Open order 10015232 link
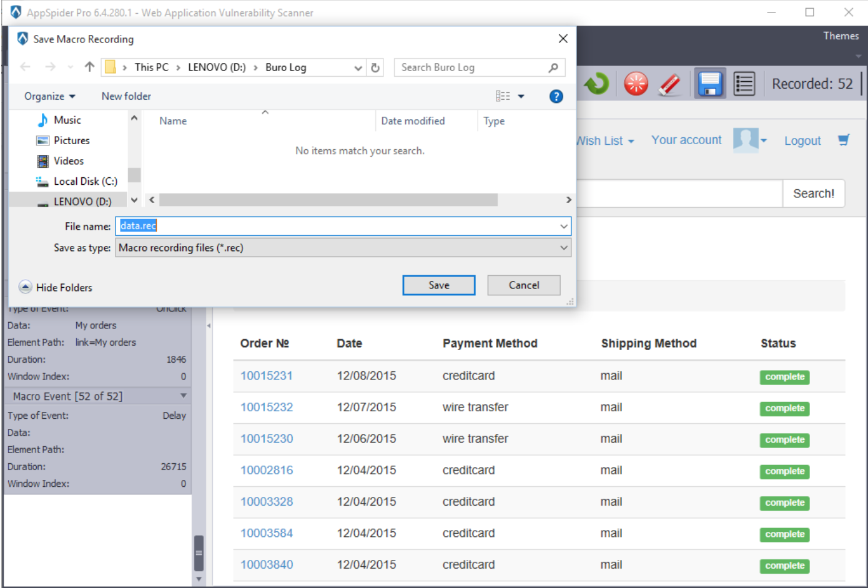Viewport: 868px width, 588px height. pos(267,407)
